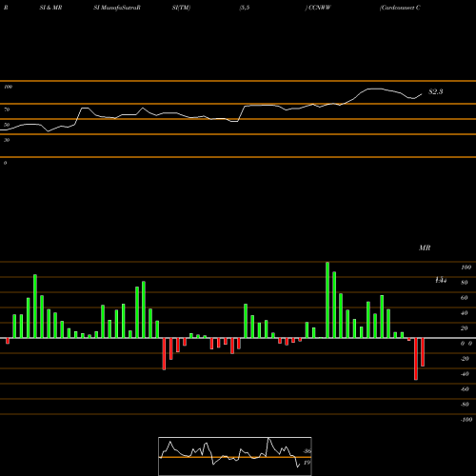The height and width of the screenshot is (476, 476).
Task: Click the 30 level label on RSI axis
Action: click(x=7, y=140)
